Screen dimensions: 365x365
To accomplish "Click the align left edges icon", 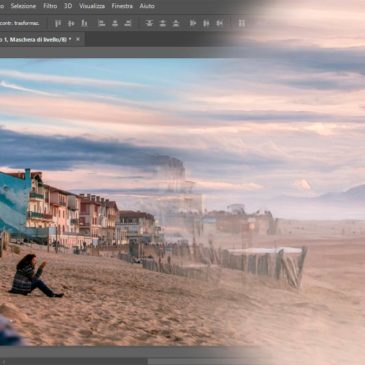I will (102, 23).
